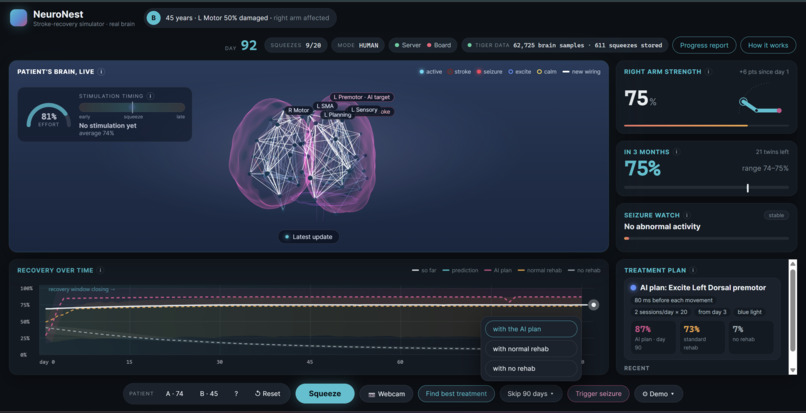
Task: Click the right arm joint diagram
Action: coord(761,105)
